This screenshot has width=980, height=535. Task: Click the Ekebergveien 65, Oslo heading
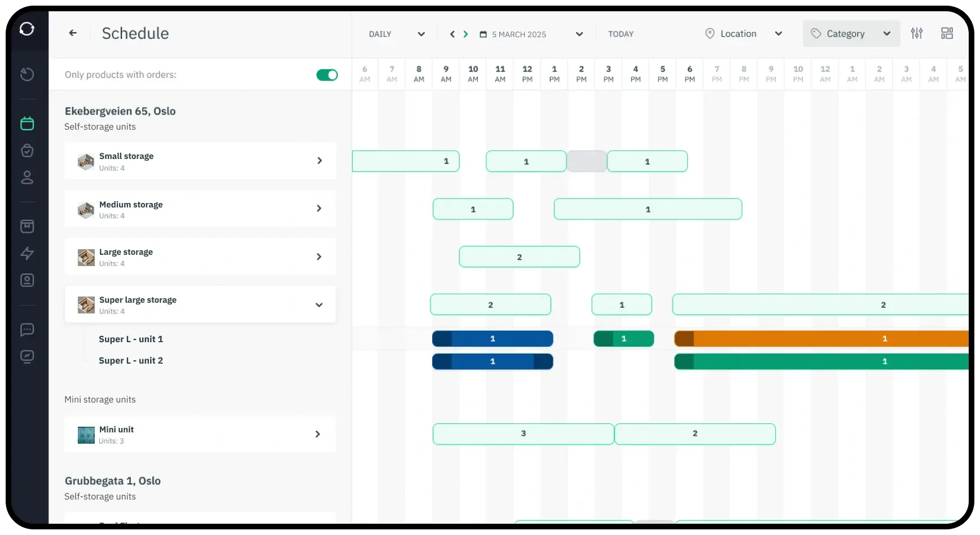click(120, 112)
